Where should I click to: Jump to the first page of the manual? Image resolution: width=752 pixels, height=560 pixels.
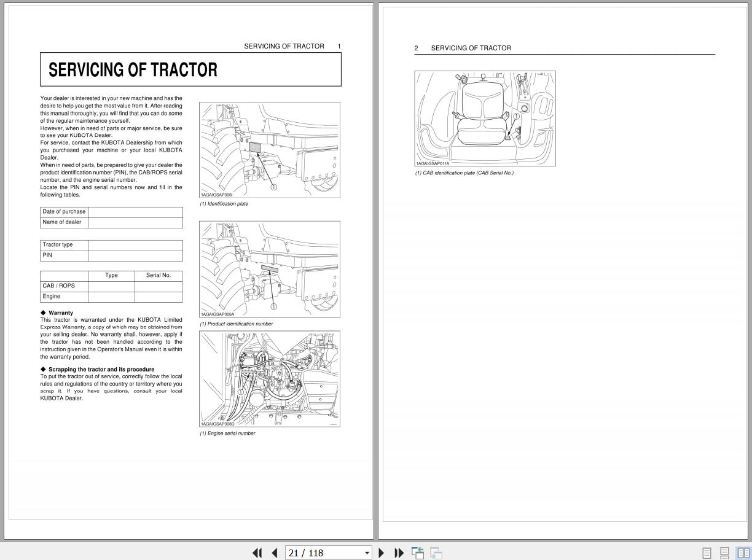(x=257, y=553)
